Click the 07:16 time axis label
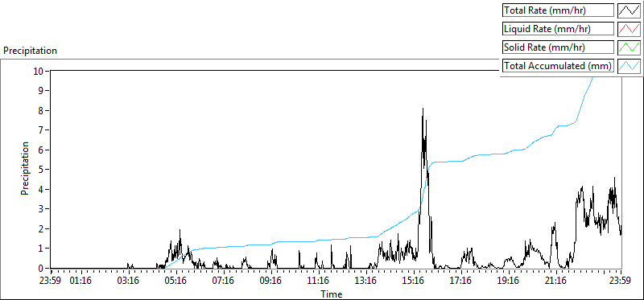The height and width of the screenshot is (300, 644). click(224, 282)
